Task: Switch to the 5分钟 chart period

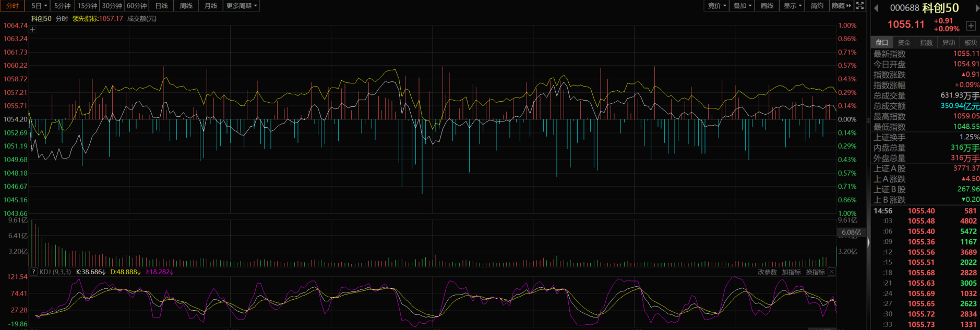Action: click(x=62, y=6)
